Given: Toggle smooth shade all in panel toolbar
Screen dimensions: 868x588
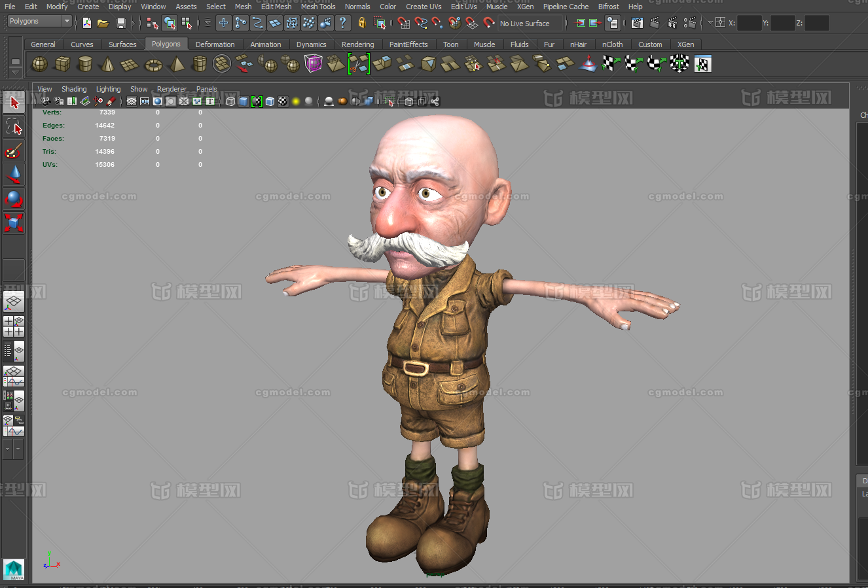Looking at the screenshot, I should [244, 101].
